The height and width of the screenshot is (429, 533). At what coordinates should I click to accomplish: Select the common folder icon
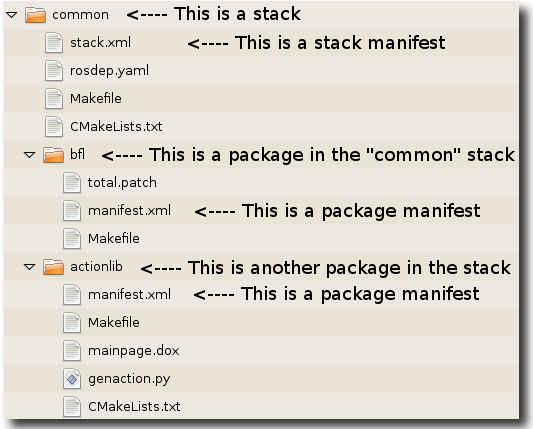(x=35, y=15)
